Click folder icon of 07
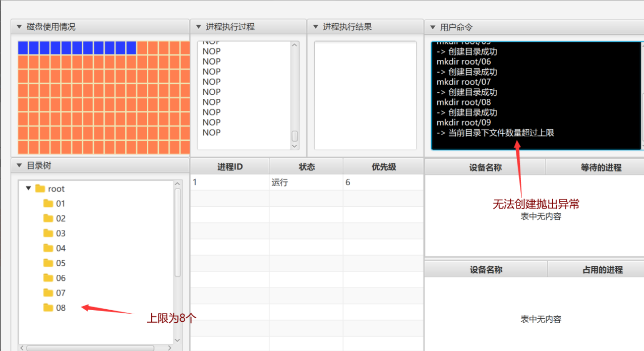This screenshot has width=644, height=351. [x=48, y=292]
